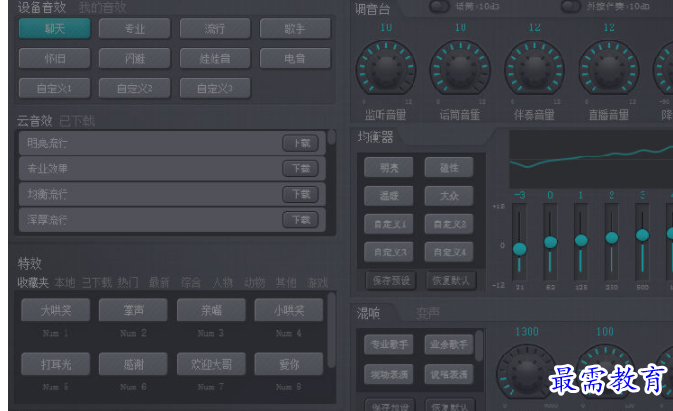This screenshot has width=673, height=411.
Task: Click the 500 Hz equalizer slider handle
Action: click(642, 235)
